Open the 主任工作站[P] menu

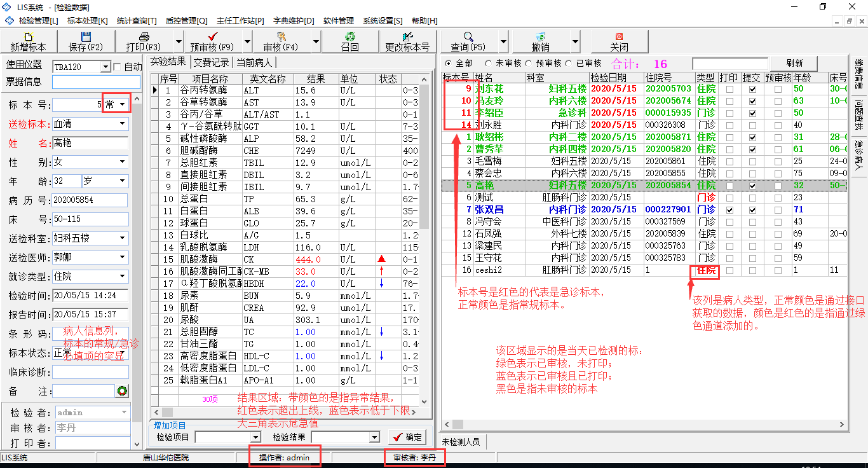pos(240,21)
